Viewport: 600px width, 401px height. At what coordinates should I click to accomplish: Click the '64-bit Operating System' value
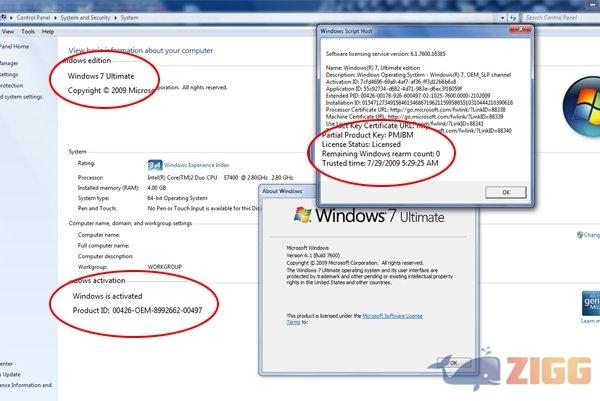(178, 198)
